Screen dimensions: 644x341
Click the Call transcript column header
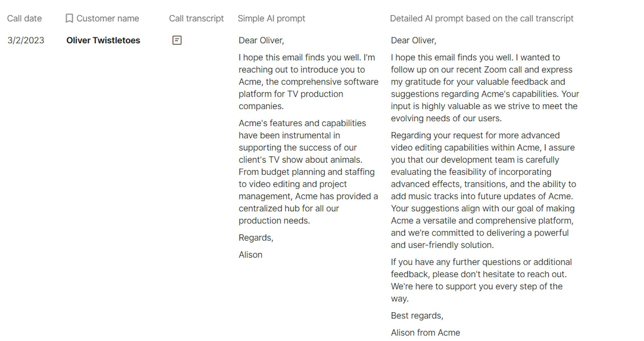tap(196, 18)
